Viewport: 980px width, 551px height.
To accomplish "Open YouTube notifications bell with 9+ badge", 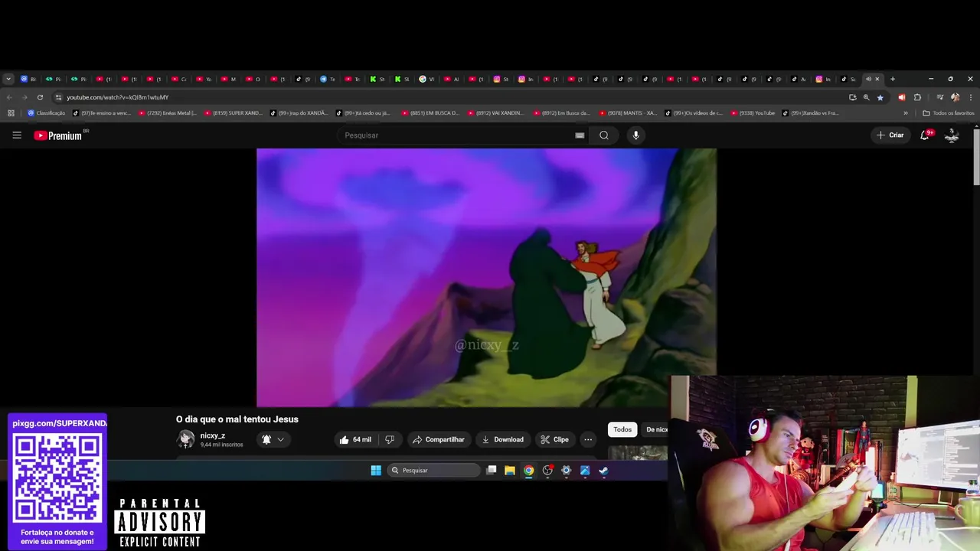I will tap(926, 135).
